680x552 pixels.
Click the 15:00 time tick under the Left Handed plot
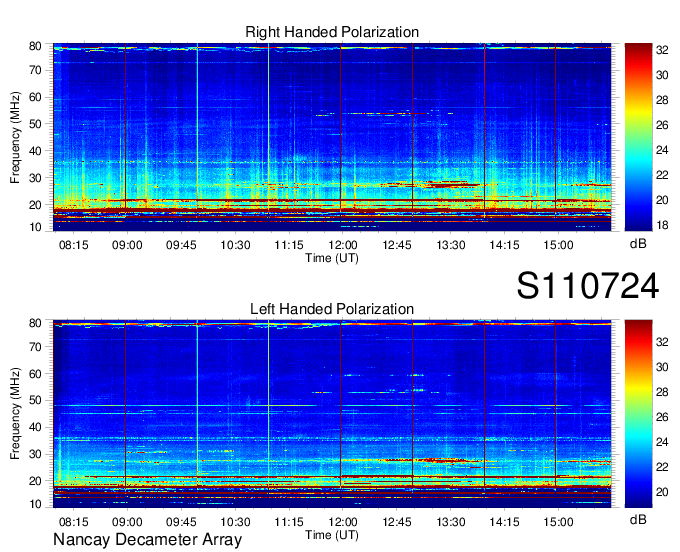(558, 522)
